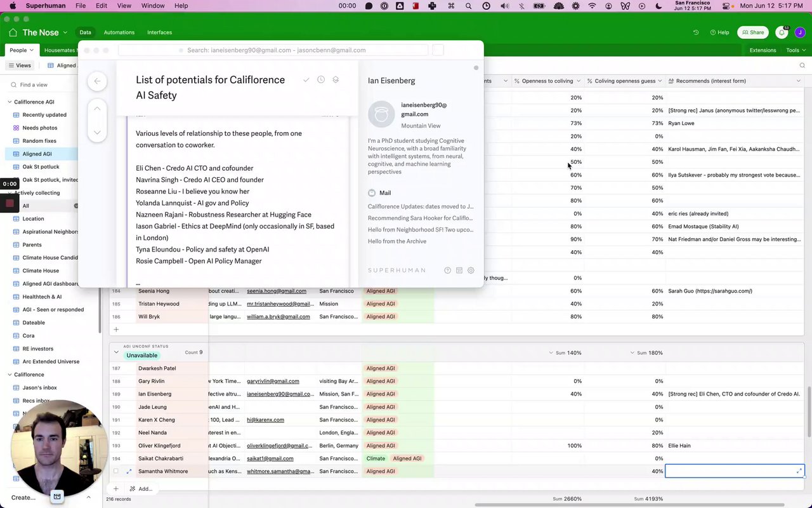Collapse the Califlorence AGI section

[10, 102]
